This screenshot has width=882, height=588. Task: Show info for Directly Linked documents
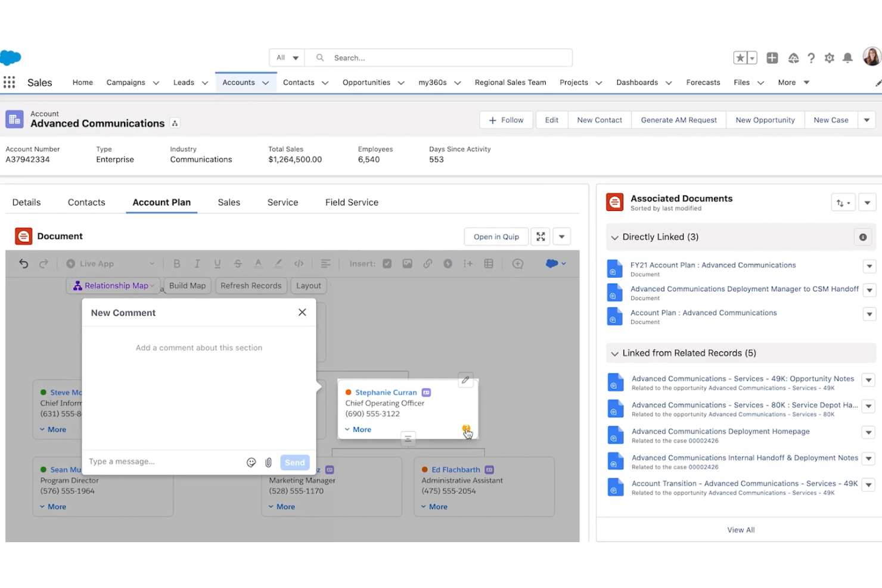coord(863,237)
